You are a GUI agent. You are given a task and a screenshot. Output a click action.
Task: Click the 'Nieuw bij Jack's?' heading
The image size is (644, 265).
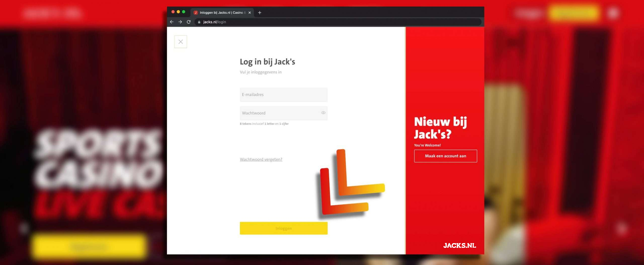click(x=440, y=128)
